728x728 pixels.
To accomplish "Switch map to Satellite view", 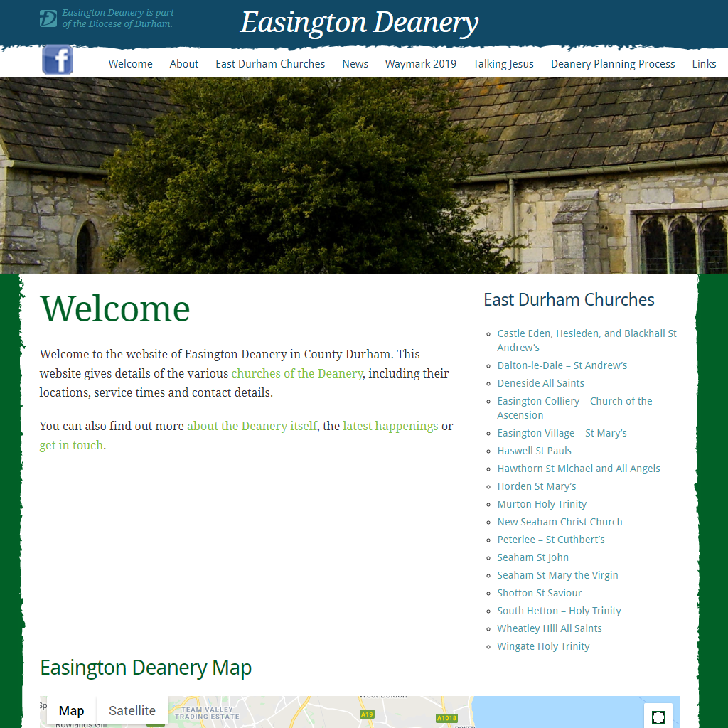I will tap(132, 711).
